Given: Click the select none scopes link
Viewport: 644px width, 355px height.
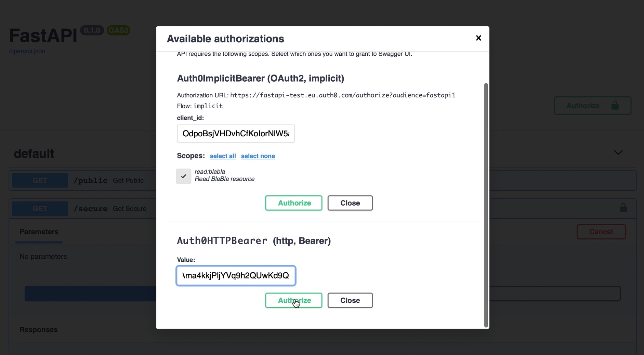Looking at the screenshot, I should 258,156.
